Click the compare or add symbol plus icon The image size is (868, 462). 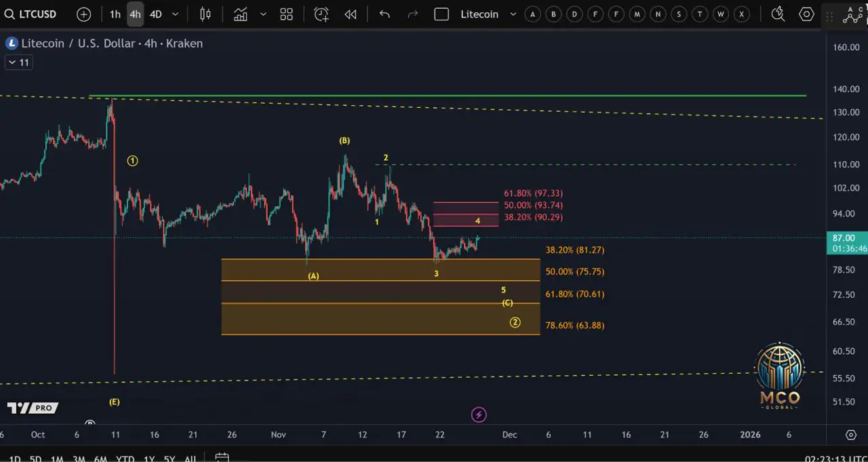coord(83,14)
